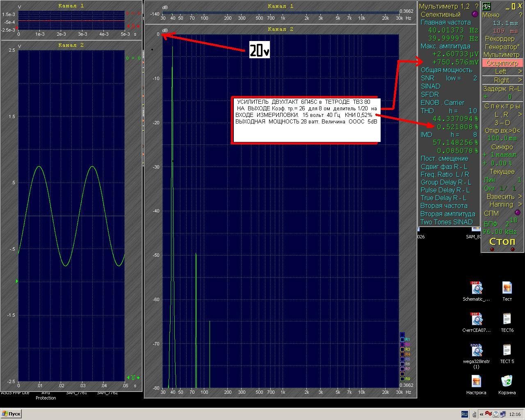525x420 pixels.
Task: Open the СчетCEA07 PDF desktop file
Action: [476, 322]
